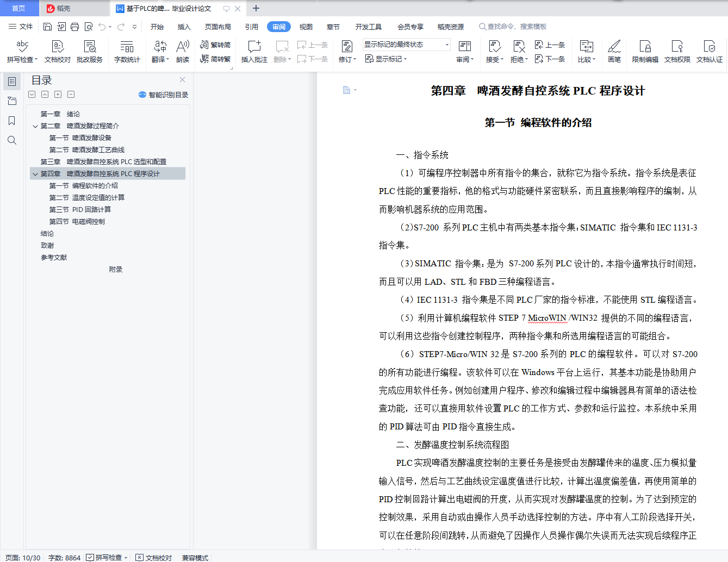728x562 pixels.
Task: Open the 拼写检查 spell check tool
Action: [22, 52]
